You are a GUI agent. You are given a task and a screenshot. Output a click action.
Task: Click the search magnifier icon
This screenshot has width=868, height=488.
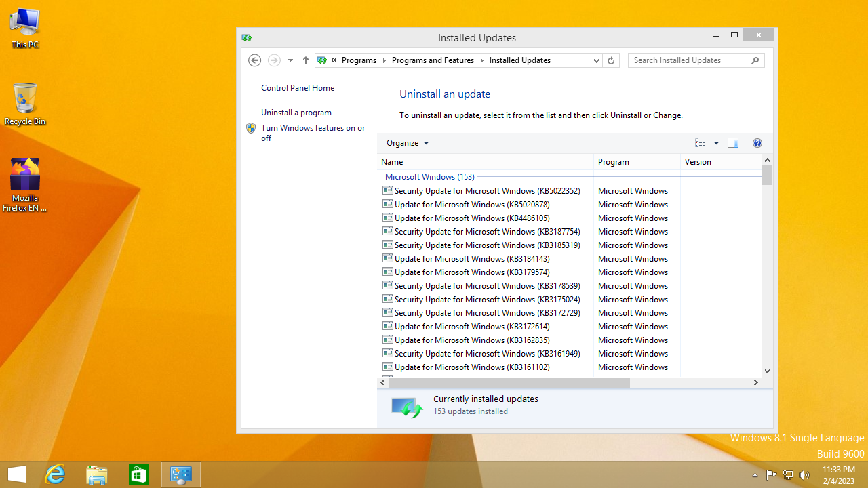[755, 60]
